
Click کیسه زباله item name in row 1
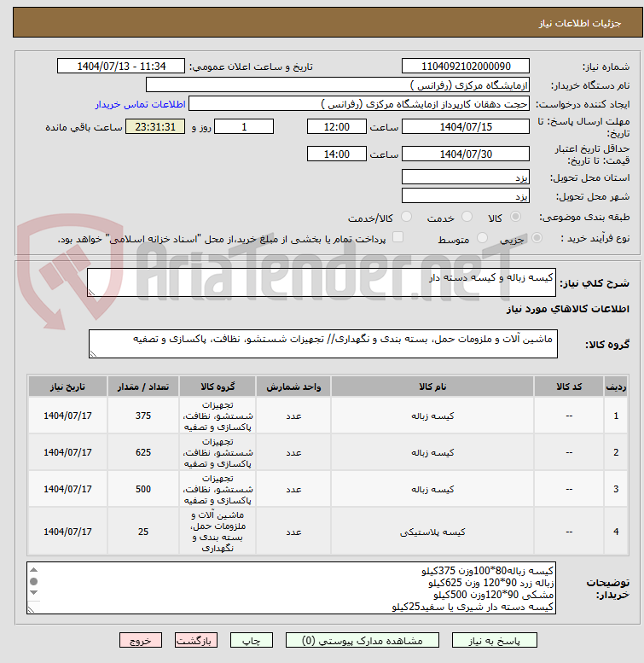432,416
